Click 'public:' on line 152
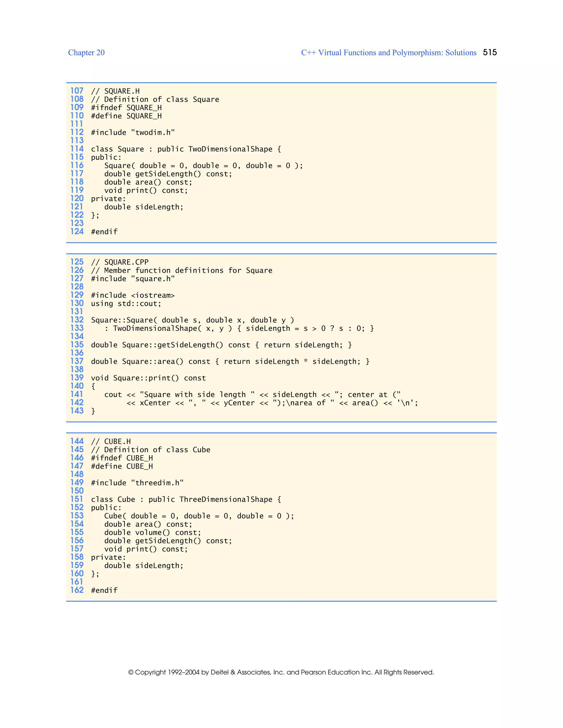 coord(106,508)
